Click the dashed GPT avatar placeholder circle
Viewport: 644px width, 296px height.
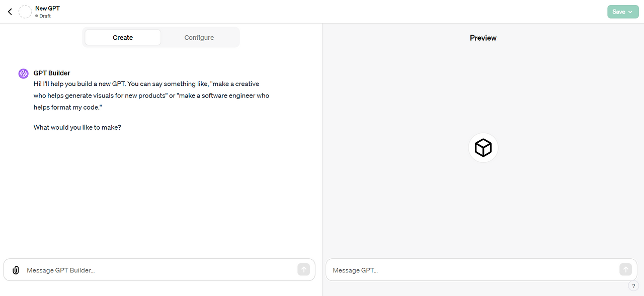point(25,12)
